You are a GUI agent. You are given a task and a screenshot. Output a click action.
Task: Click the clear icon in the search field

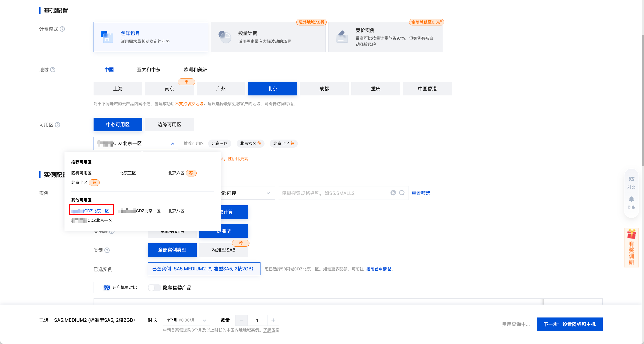click(x=393, y=193)
